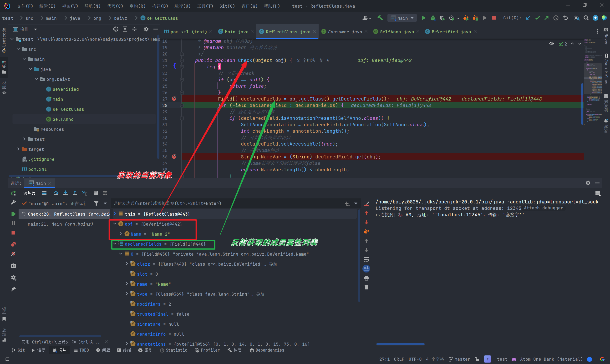The image size is (610, 364).
Task: Step out in debugger toolbar
Action: [x=75, y=193]
